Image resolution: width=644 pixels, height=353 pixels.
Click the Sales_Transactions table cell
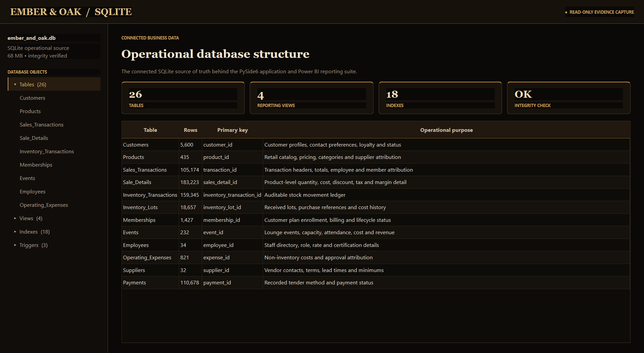[150, 170]
